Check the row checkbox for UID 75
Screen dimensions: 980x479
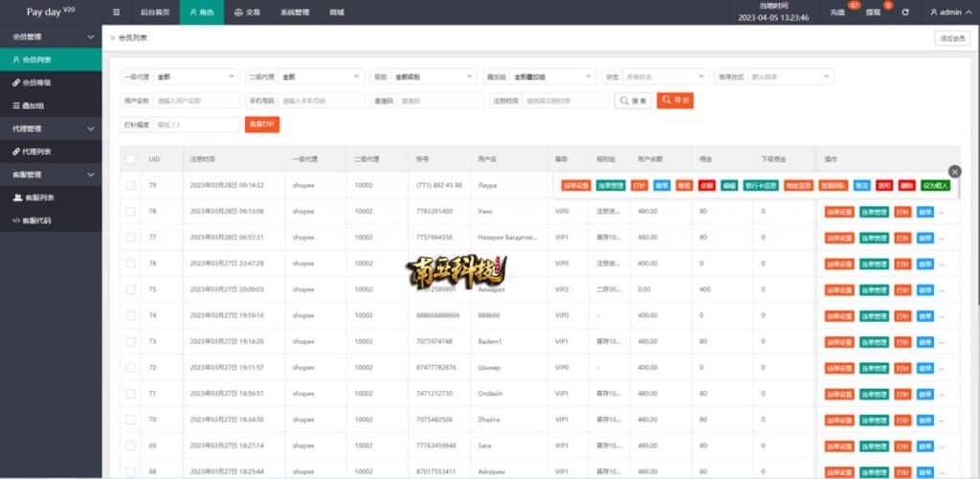pyautogui.click(x=130, y=288)
